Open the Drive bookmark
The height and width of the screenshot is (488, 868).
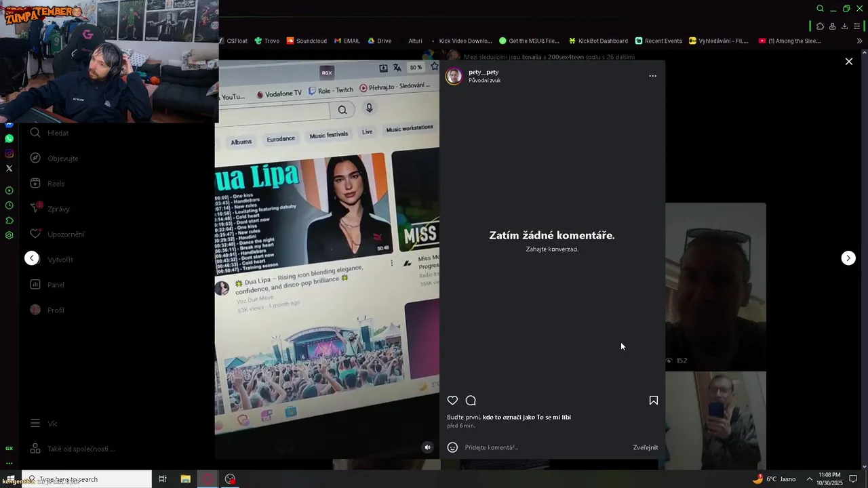[x=379, y=41]
